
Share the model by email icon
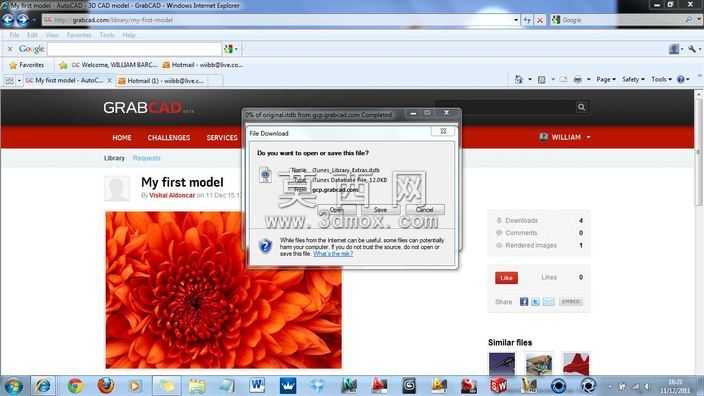tap(548, 302)
